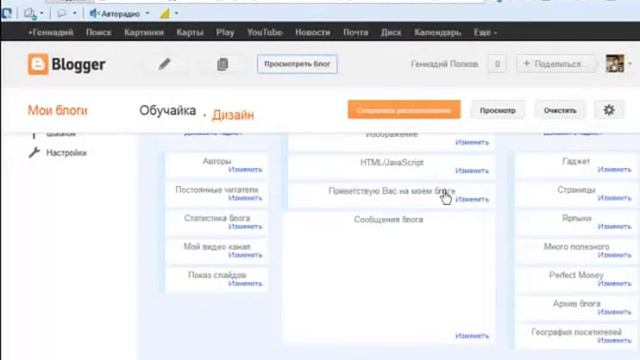Open the gear settings icon
This screenshot has height=360, width=640.
coord(609,110)
